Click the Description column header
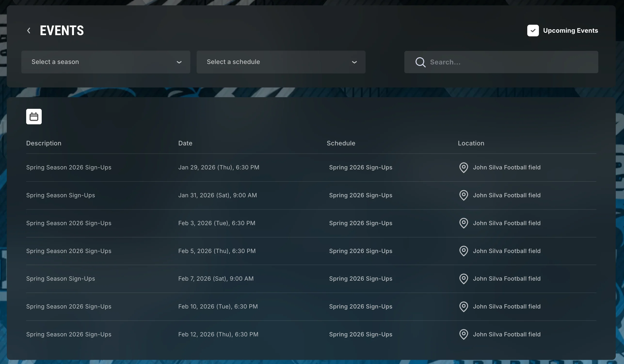The image size is (624, 364). coord(44,143)
